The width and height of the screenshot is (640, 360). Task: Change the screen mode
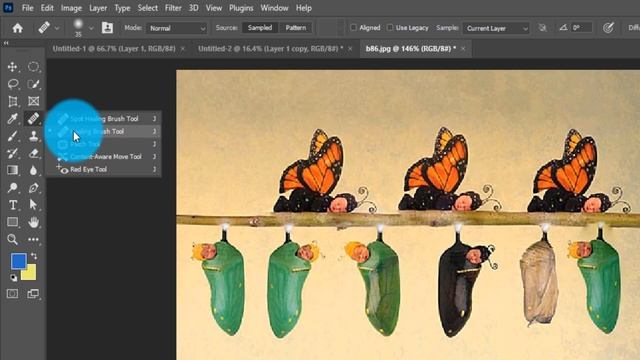click(33, 293)
